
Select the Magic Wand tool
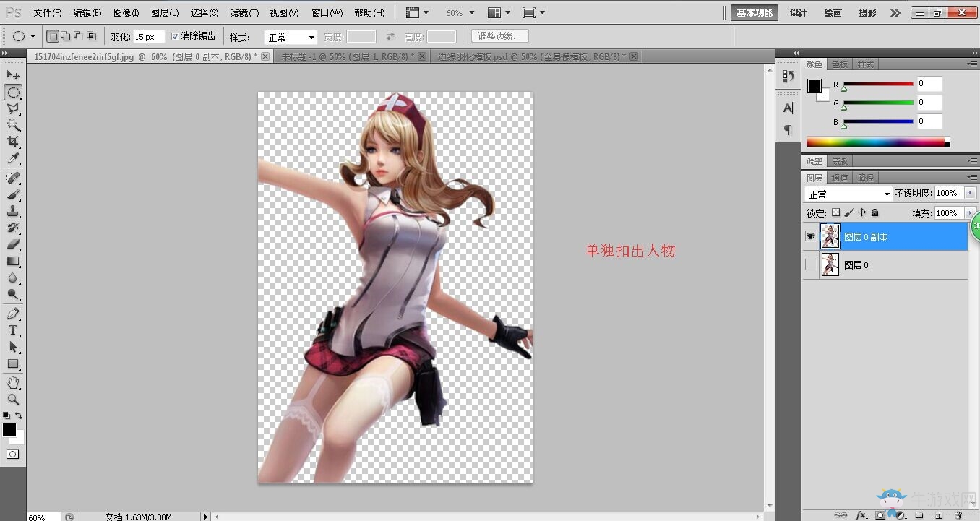[13, 126]
